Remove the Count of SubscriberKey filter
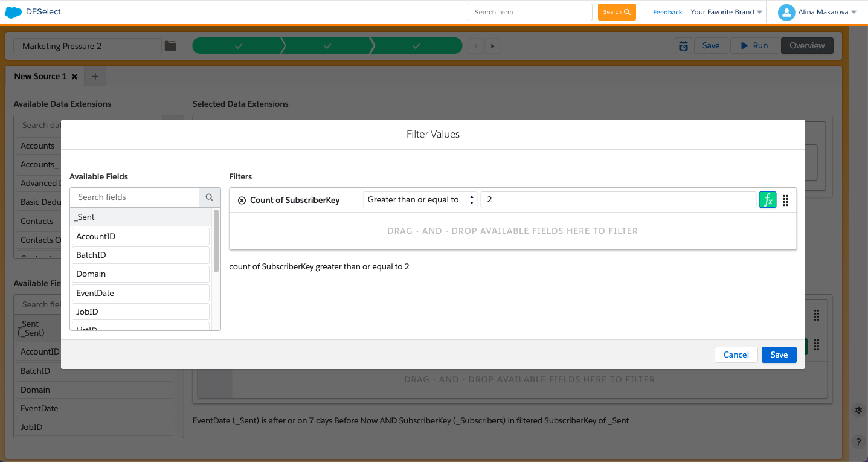868x462 pixels. point(242,201)
